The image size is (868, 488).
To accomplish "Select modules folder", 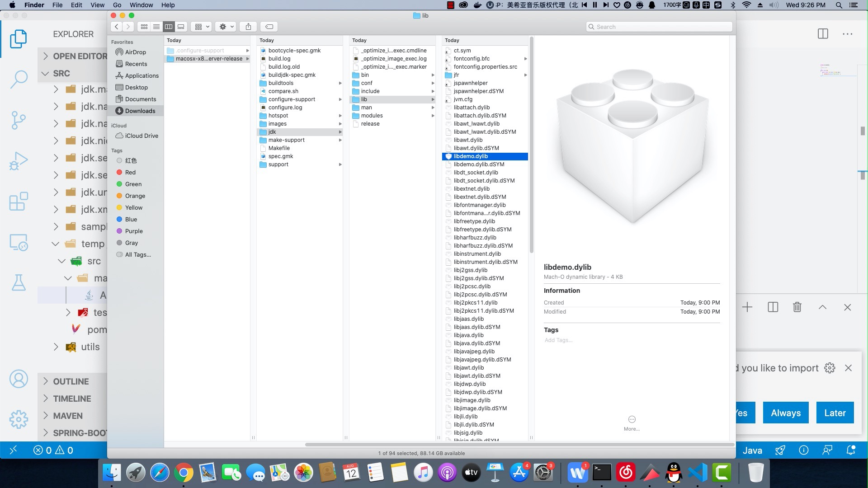I will click(x=372, y=116).
